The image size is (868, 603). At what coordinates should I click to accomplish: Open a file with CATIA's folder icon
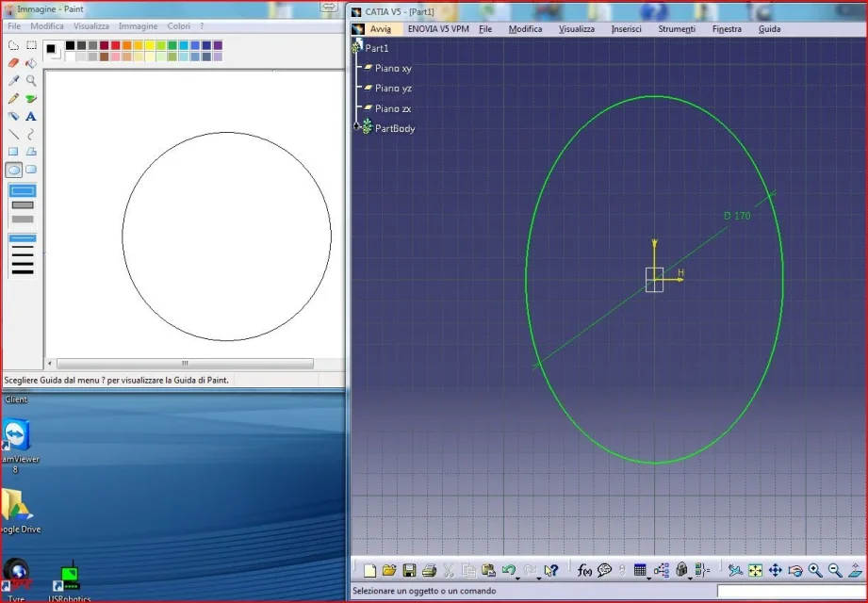(x=389, y=570)
